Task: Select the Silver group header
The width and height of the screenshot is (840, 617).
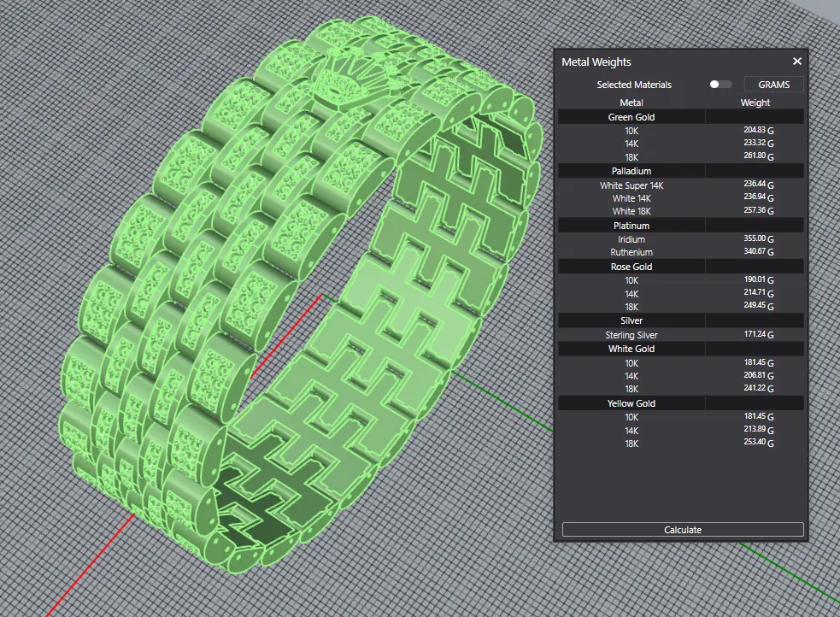Action: pyautogui.click(x=631, y=320)
